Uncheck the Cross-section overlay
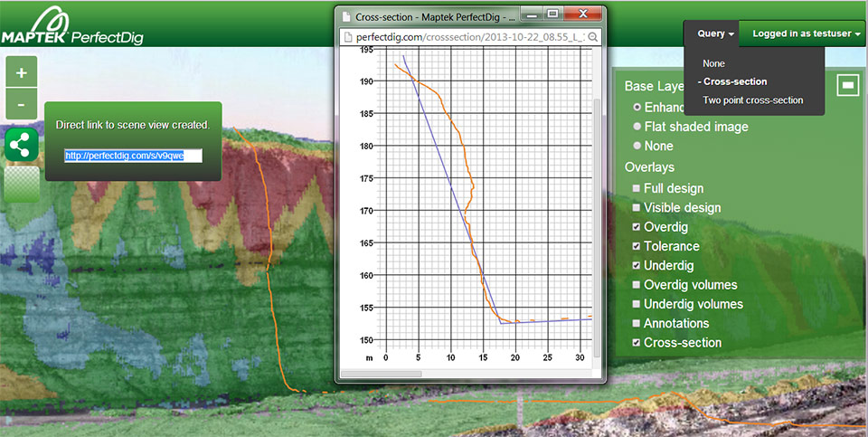868x437 pixels. [x=637, y=342]
